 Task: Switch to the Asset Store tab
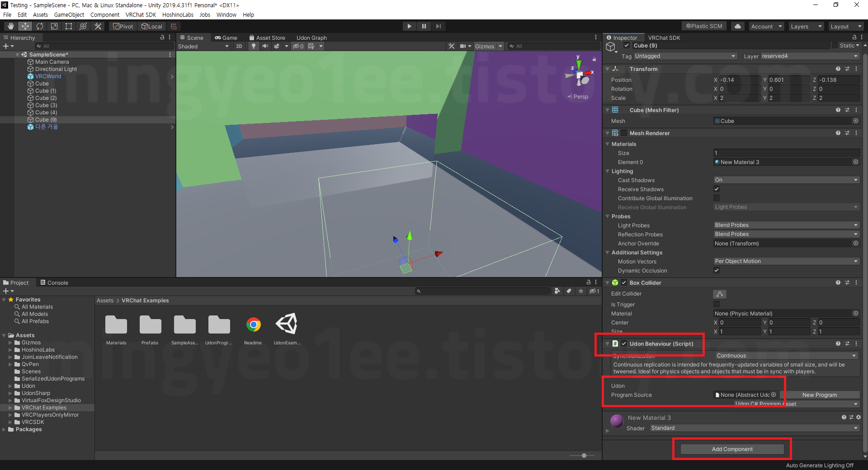(268, 38)
